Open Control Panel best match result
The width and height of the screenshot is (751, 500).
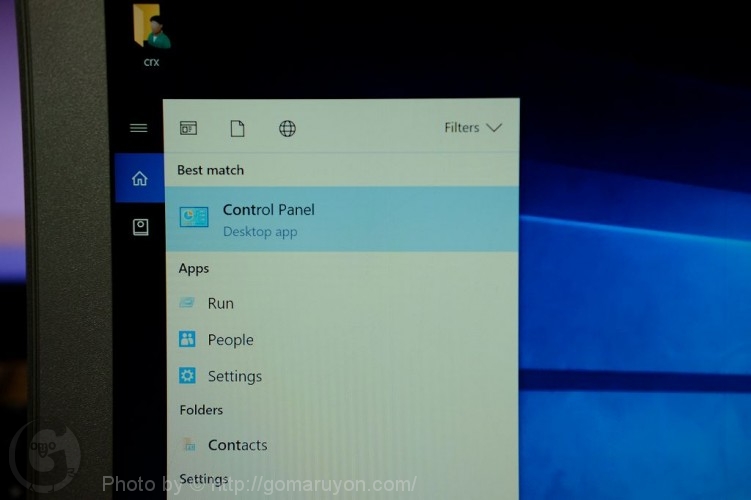342,219
